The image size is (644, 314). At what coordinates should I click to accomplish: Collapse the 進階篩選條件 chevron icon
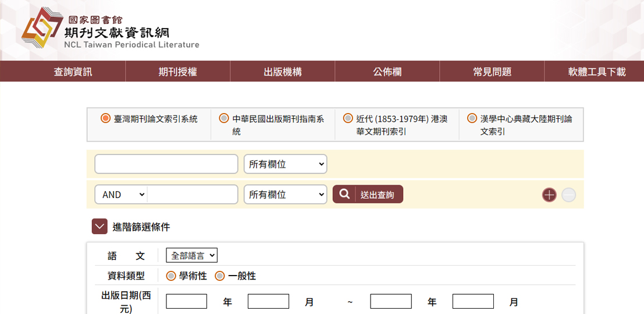(x=99, y=227)
